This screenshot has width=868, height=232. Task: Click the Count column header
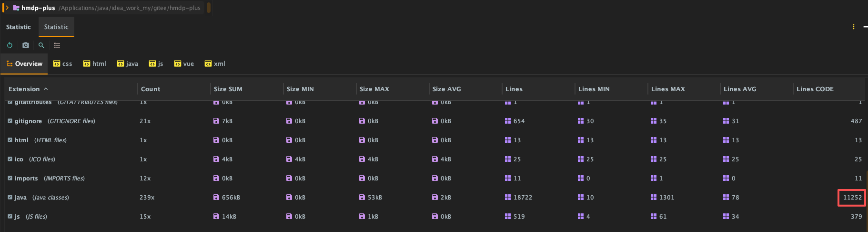click(151, 89)
